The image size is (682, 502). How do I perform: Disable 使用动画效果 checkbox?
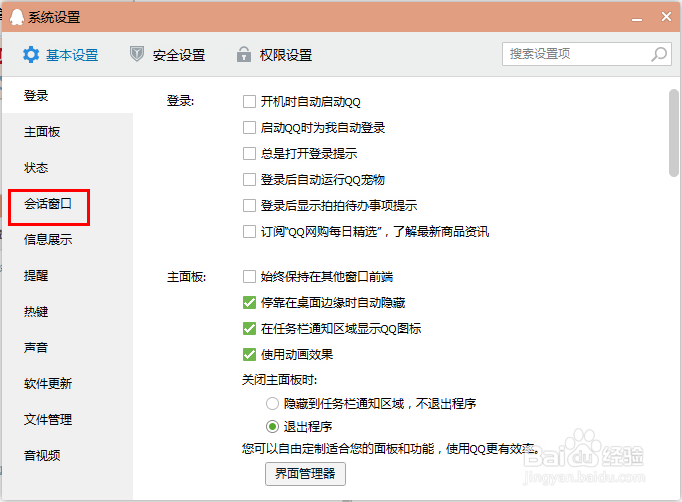tap(249, 355)
